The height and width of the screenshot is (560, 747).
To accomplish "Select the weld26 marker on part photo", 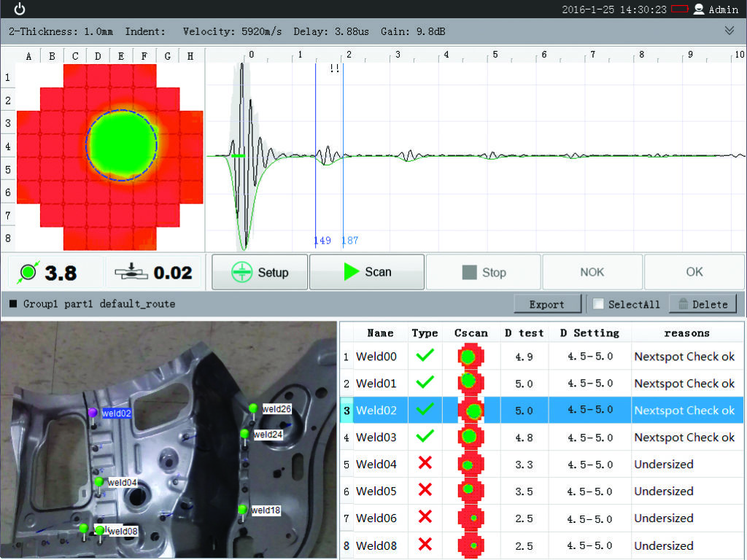I will 253,408.
